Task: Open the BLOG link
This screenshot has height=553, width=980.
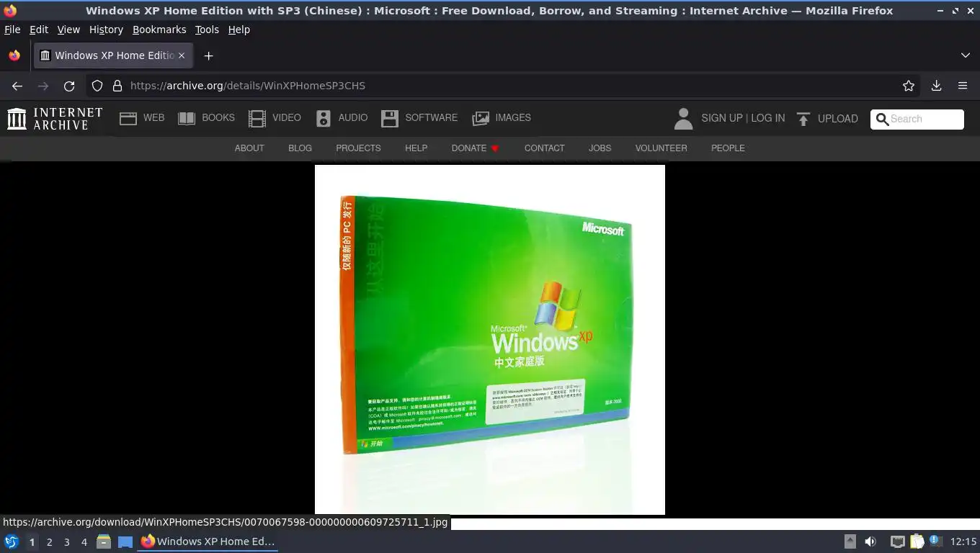Action: click(x=300, y=148)
